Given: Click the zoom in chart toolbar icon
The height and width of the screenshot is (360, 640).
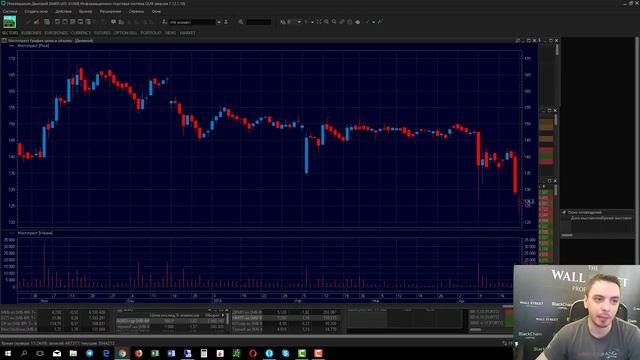Looking at the screenshot, I should coord(327,22).
